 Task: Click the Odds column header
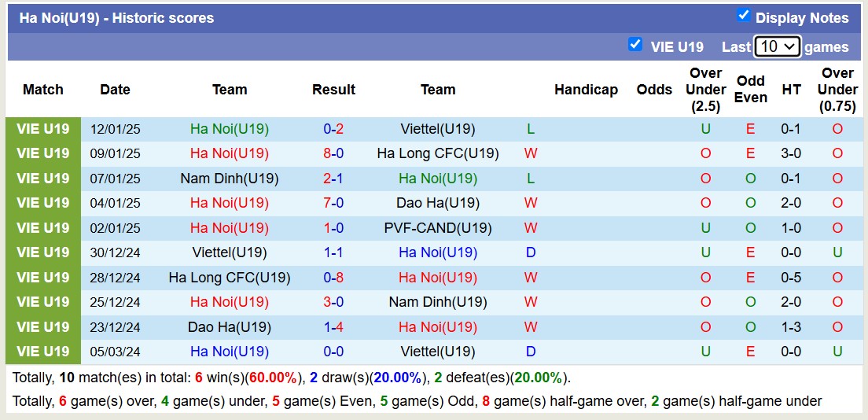click(654, 90)
